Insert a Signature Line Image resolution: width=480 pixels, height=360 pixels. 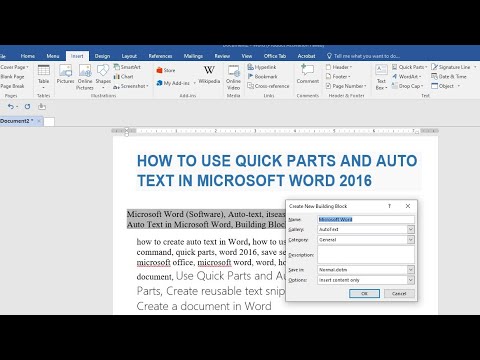pos(453,67)
